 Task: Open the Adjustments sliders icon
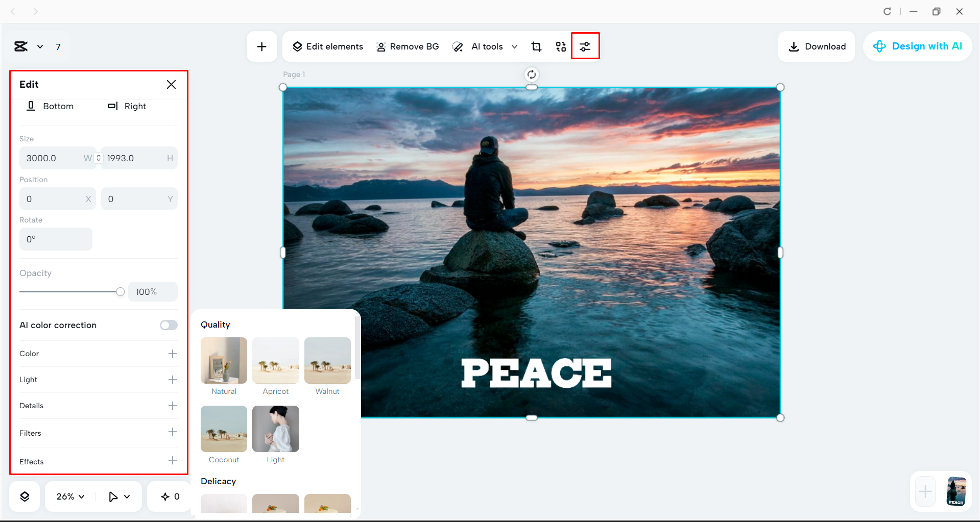coord(585,46)
